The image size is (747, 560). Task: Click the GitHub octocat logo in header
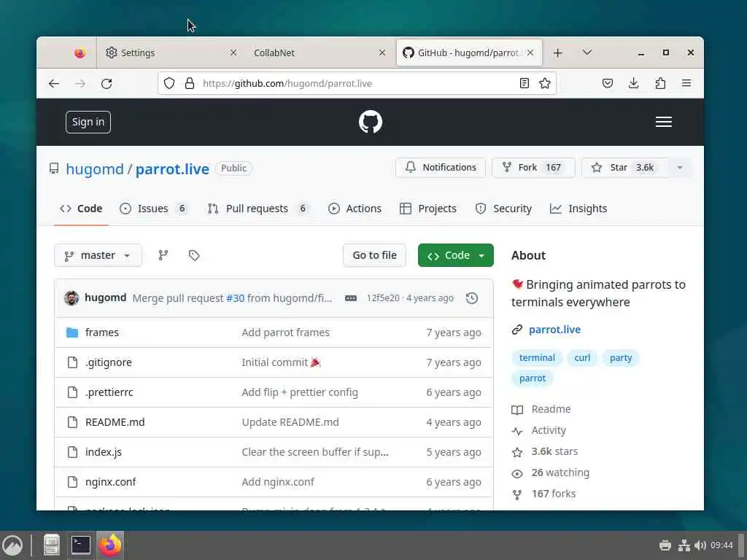[370, 122]
